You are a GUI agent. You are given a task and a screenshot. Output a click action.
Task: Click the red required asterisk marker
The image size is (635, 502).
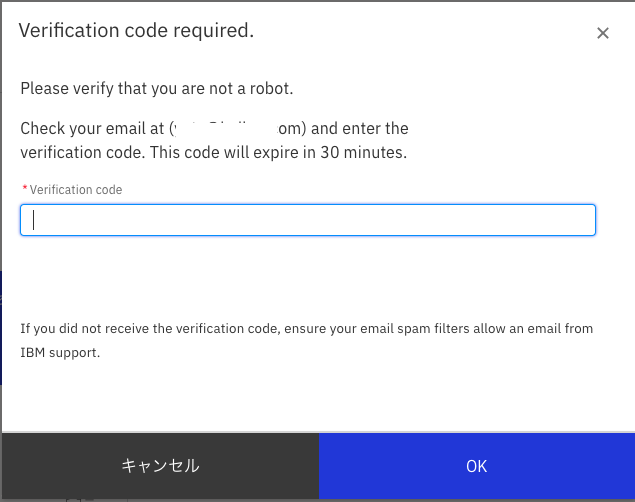click(x=24, y=189)
